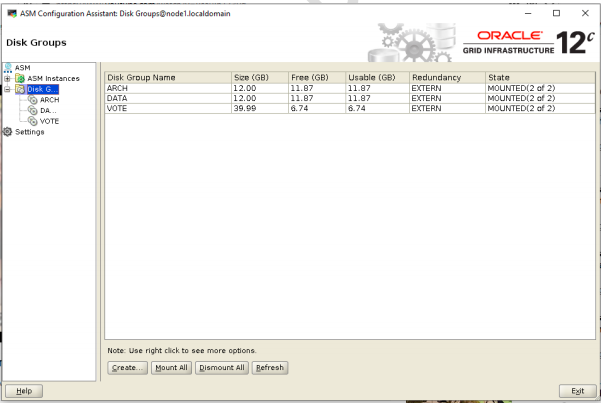Collapse the Disk Groups tree node
The width and height of the screenshot is (601, 403).
tap(7, 89)
